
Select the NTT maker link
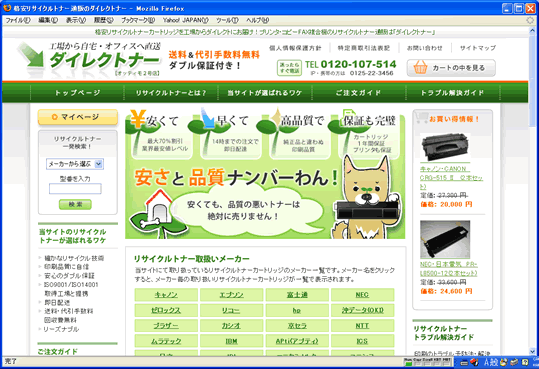[362, 326]
